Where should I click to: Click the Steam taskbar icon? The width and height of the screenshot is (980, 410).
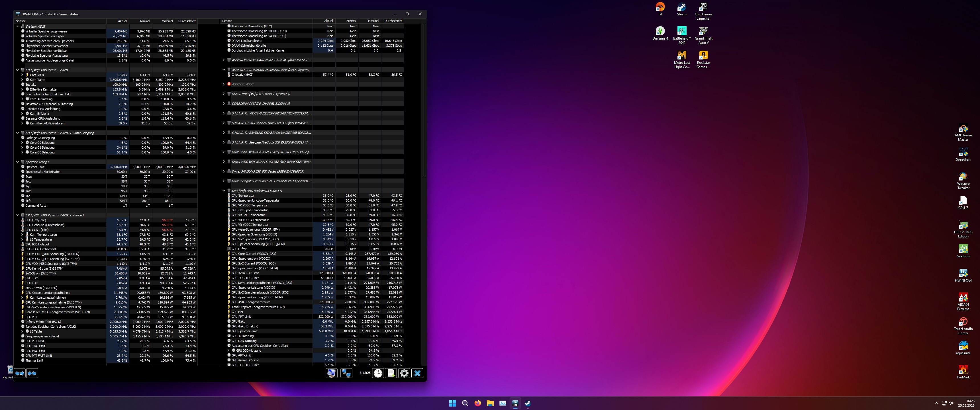[x=528, y=403]
